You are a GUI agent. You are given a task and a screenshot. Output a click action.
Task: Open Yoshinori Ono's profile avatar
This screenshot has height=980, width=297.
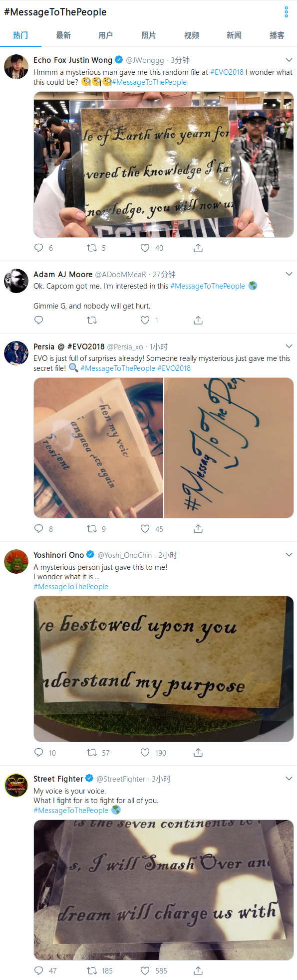click(16, 562)
